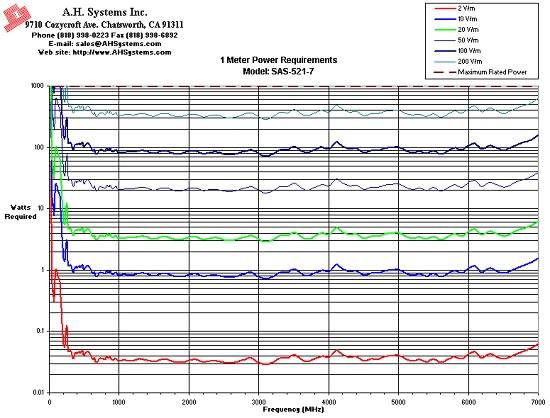Image resolution: width=550 pixels, height=418 pixels.
Task: Click the chart title 1 Meter Power Requirements
Action: [279, 60]
